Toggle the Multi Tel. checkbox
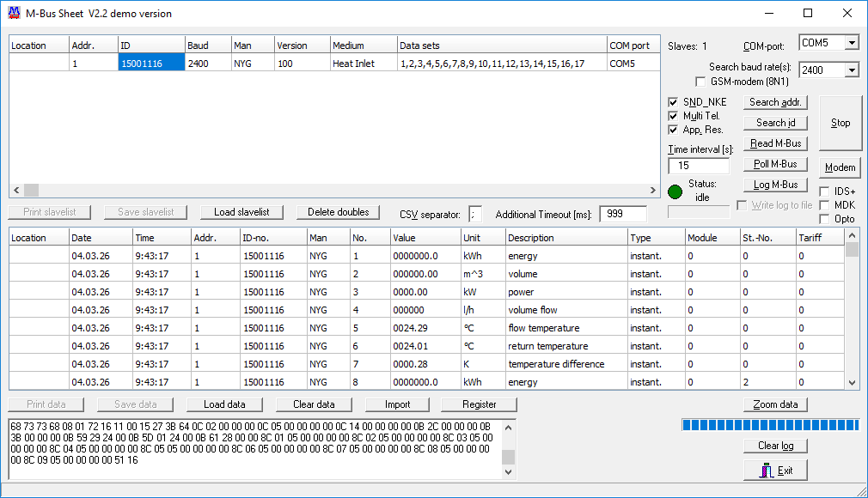868x498 pixels. pyautogui.click(x=674, y=116)
